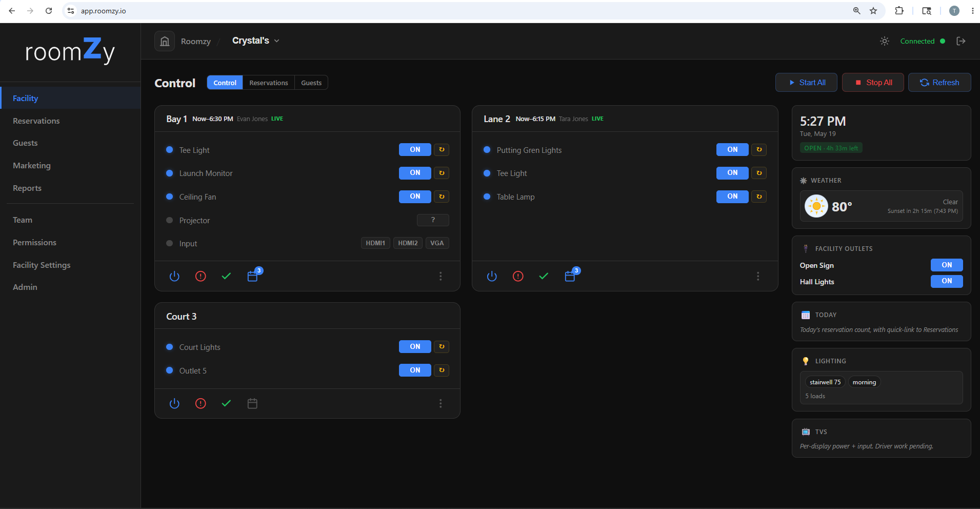980x509 pixels.
Task: Open Reports in the sidebar
Action: click(70, 188)
